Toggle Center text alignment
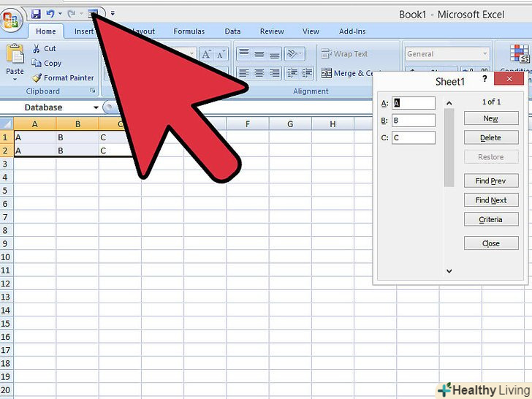The height and width of the screenshot is (399, 532). click(x=259, y=73)
